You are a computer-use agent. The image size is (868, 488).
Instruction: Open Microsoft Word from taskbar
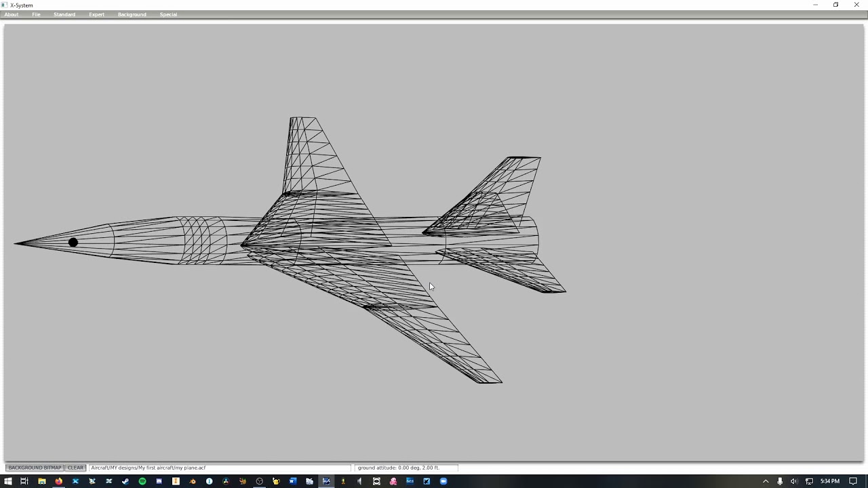click(293, 481)
